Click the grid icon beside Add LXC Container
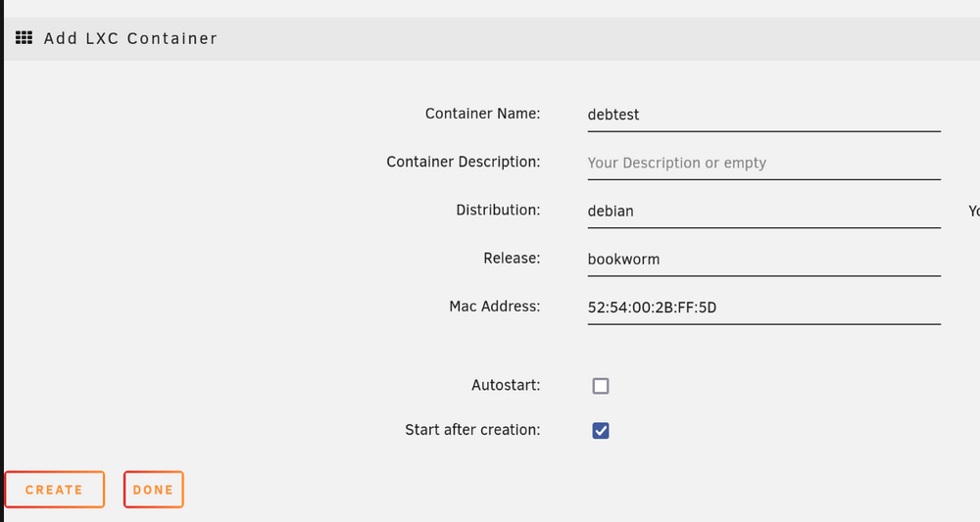The height and width of the screenshot is (522, 980). 24,38
